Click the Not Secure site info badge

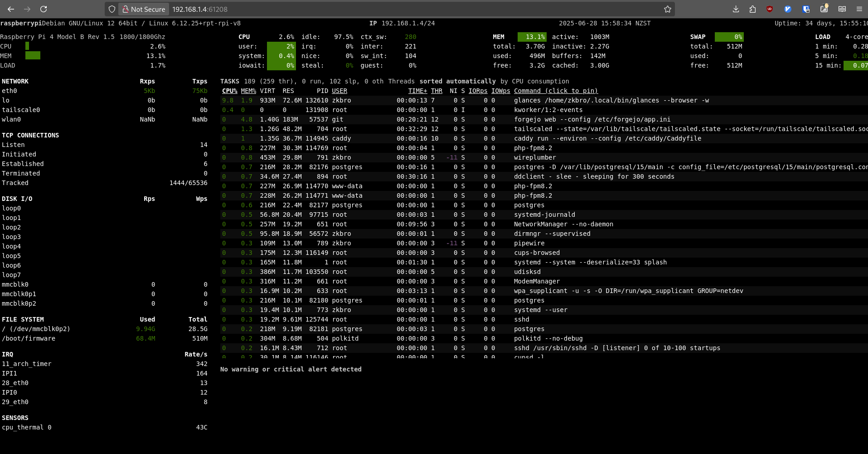(144, 9)
